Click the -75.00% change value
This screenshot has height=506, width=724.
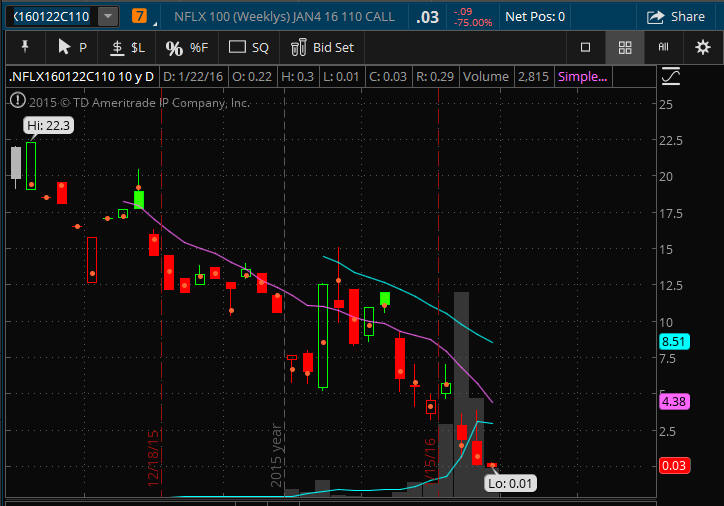[473, 23]
